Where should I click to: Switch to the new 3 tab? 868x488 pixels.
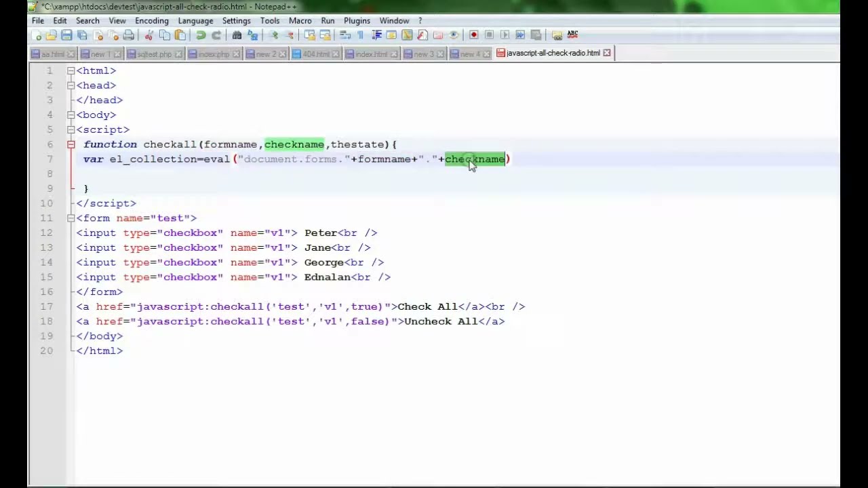tap(423, 54)
